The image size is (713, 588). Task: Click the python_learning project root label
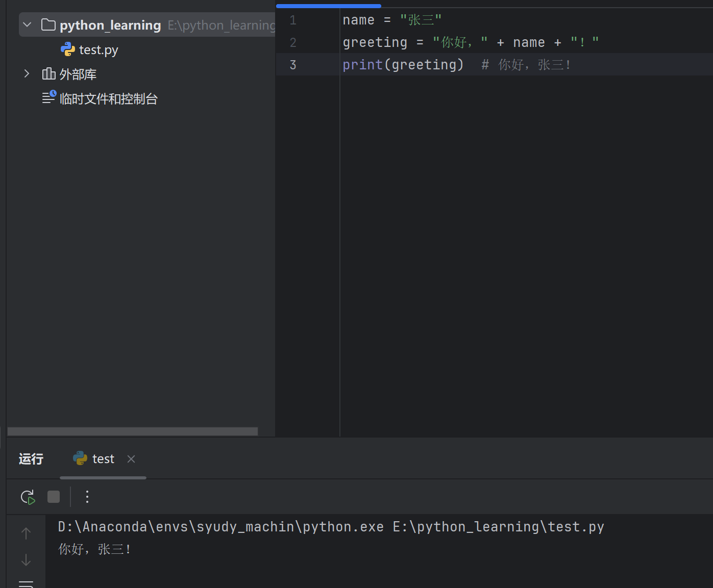tap(110, 25)
